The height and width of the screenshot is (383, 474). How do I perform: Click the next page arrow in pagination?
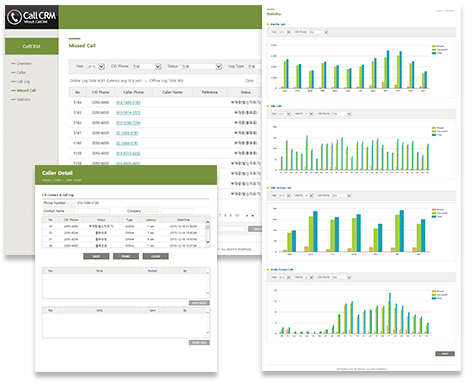coord(247,216)
